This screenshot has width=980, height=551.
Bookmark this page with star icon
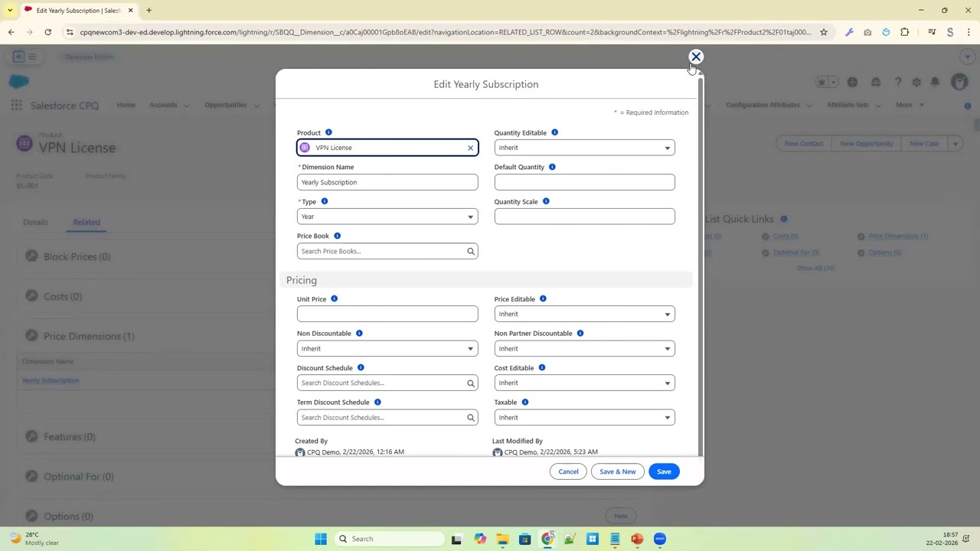coord(824,32)
